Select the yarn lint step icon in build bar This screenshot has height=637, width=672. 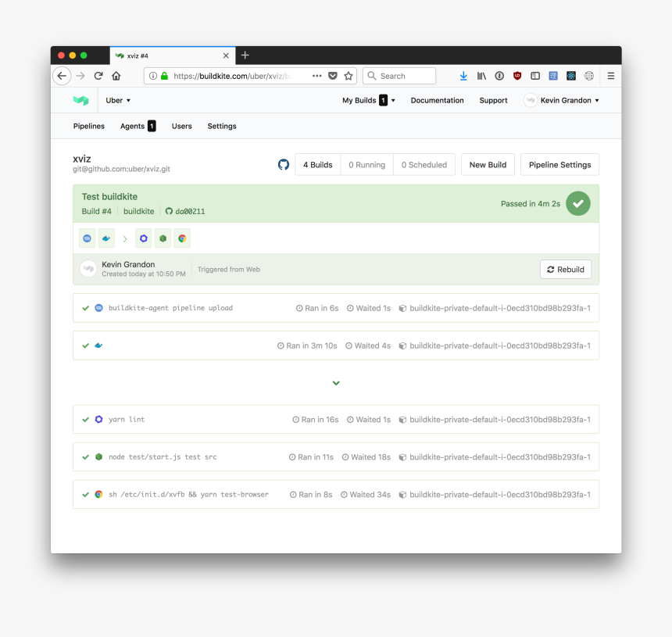pos(144,238)
